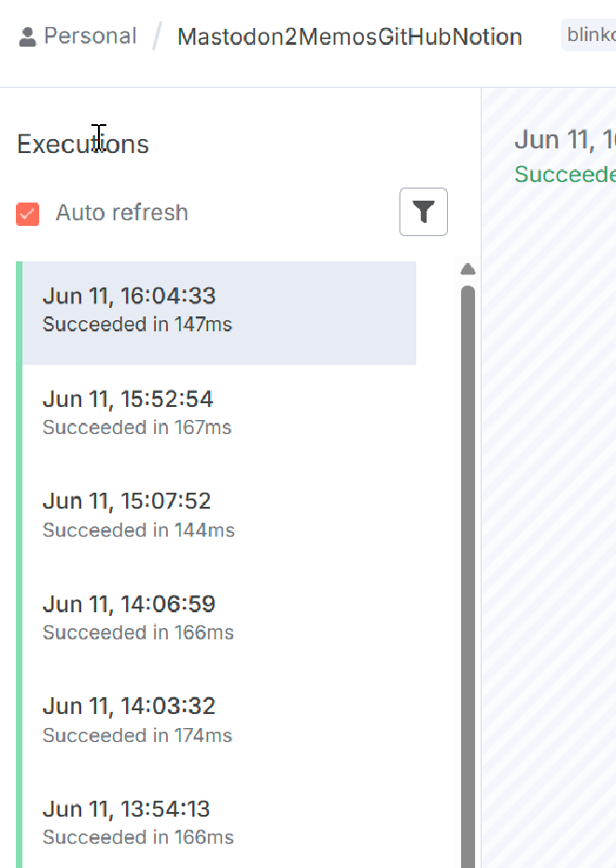Viewport: 616px width, 868px height.
Task: Click the scrollbar up arrow
Action: (x=468, y=269)
